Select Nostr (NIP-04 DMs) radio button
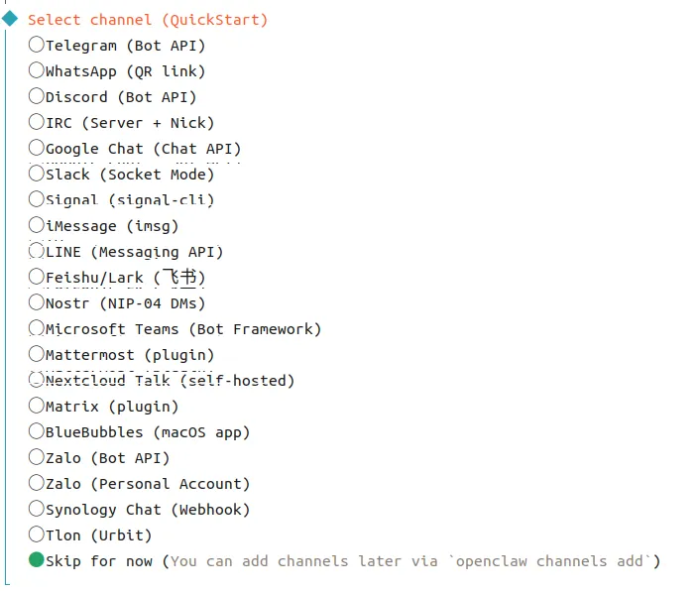 coord(37,302)
